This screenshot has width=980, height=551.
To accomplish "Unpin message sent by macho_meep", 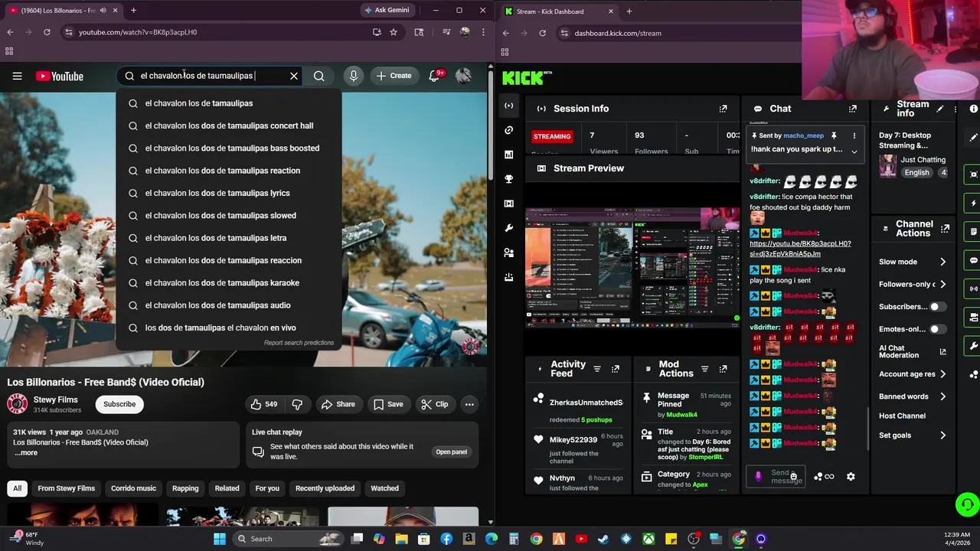I will 834,135.
